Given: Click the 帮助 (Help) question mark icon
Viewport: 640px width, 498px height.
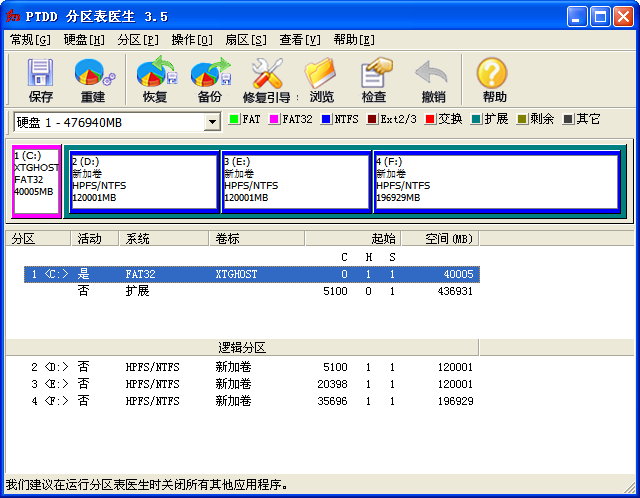Looking at the screenshot, I should pos(493,80).
